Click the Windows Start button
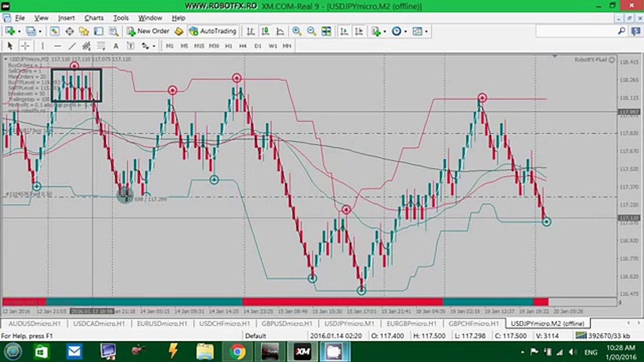 pyautogui.click(x=13, y=351)
